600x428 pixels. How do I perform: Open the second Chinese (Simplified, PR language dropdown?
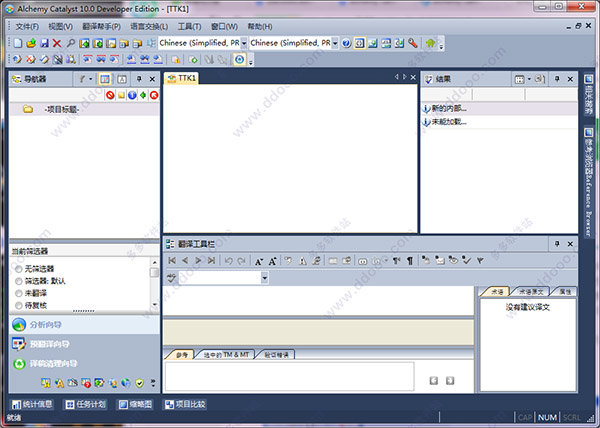335,43
